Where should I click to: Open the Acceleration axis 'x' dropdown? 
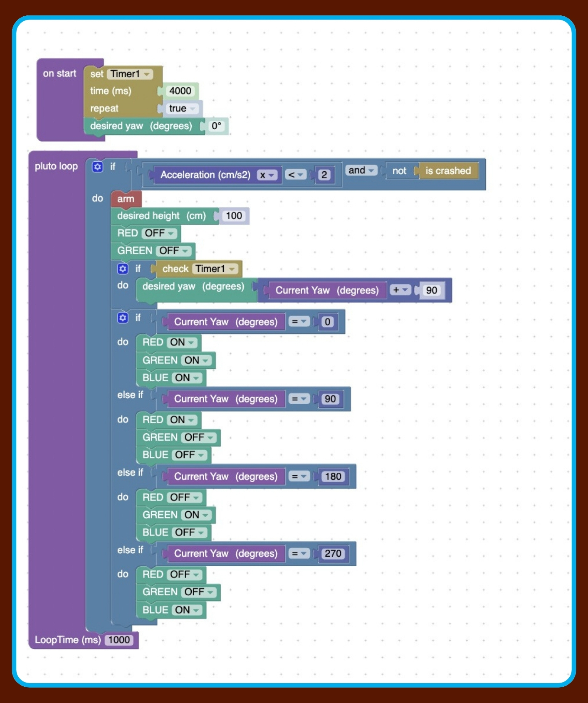click(267, 175)
